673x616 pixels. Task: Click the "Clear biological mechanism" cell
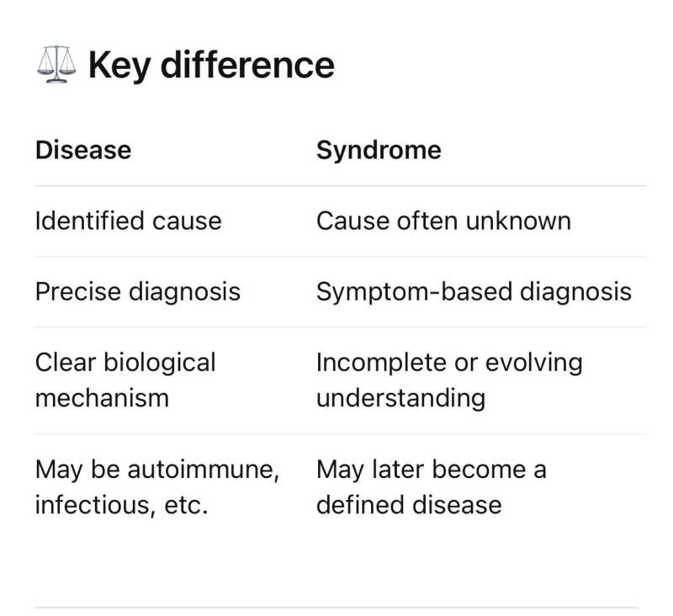(x=125, y=380)
